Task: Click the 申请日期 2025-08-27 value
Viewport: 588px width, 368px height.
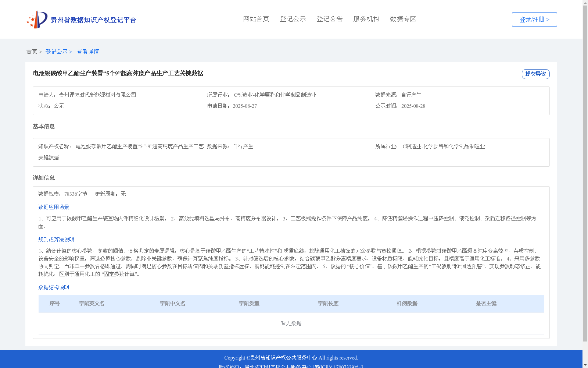Action: point(245,106)
